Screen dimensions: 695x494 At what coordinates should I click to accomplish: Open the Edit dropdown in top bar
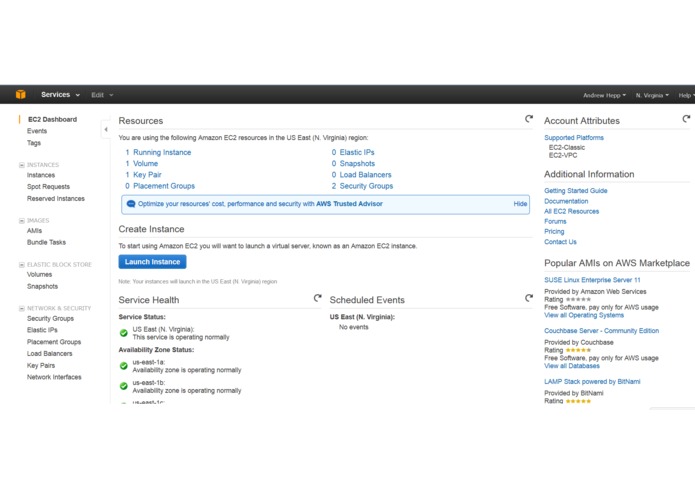click(102, 95)
